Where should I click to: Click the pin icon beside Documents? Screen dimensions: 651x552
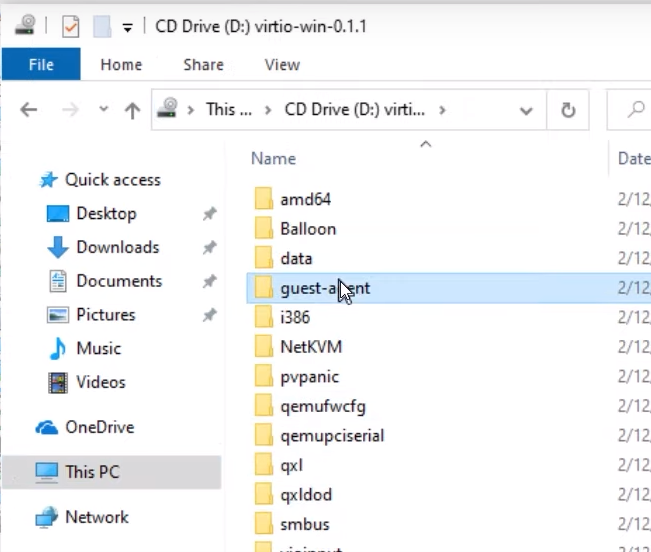coord(210,281)
